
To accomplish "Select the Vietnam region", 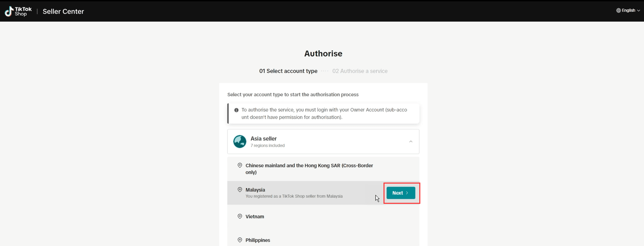I will pos(323,216).
